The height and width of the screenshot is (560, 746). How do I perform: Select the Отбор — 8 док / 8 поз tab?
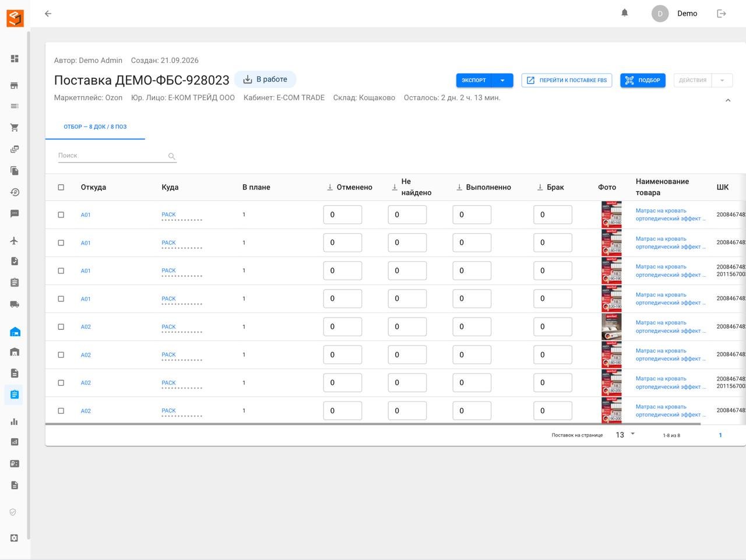pyautogui.click(x=95, y=126)
